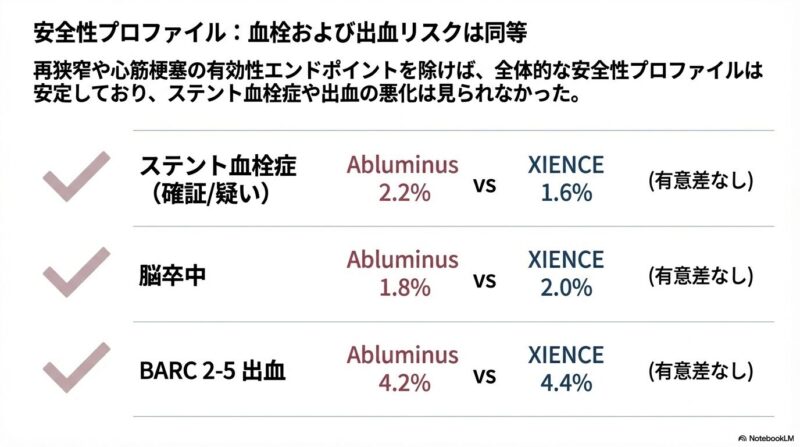This screenshot has height=447, width=800.
Task: Click 有意差なし in the stent thrombosis row
Action: [699, 180]
